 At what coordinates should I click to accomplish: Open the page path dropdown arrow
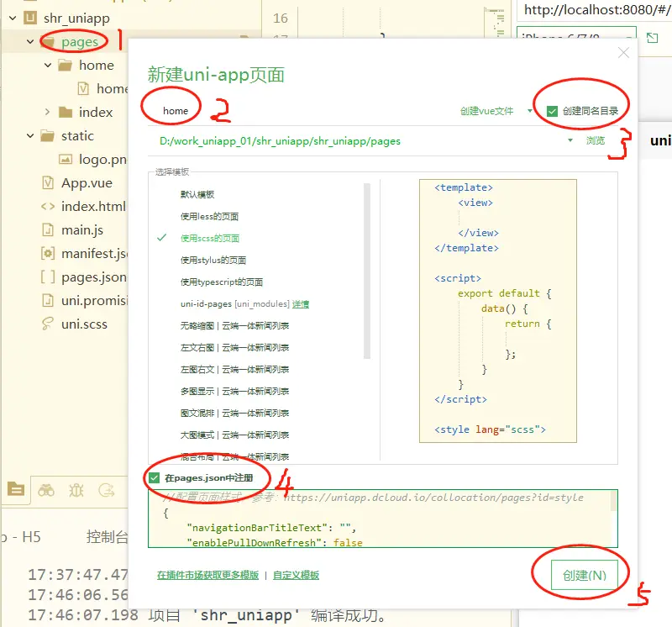coord(570,140)
